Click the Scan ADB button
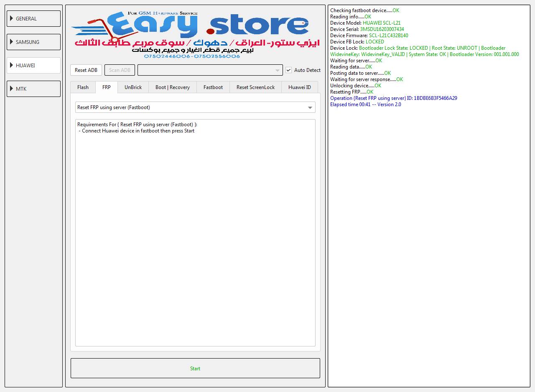The image size is (535, 392). pyautogui.click(x=120, y=70)
